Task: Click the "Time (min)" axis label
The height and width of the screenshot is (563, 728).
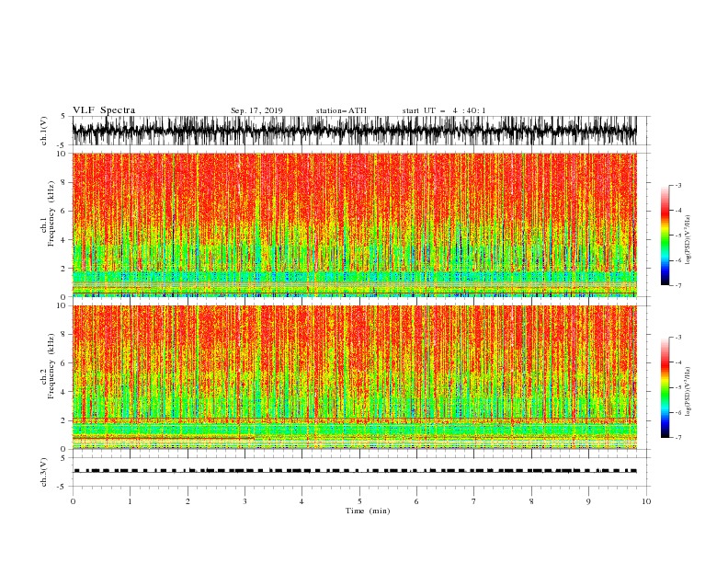Action: pos(368,511)
